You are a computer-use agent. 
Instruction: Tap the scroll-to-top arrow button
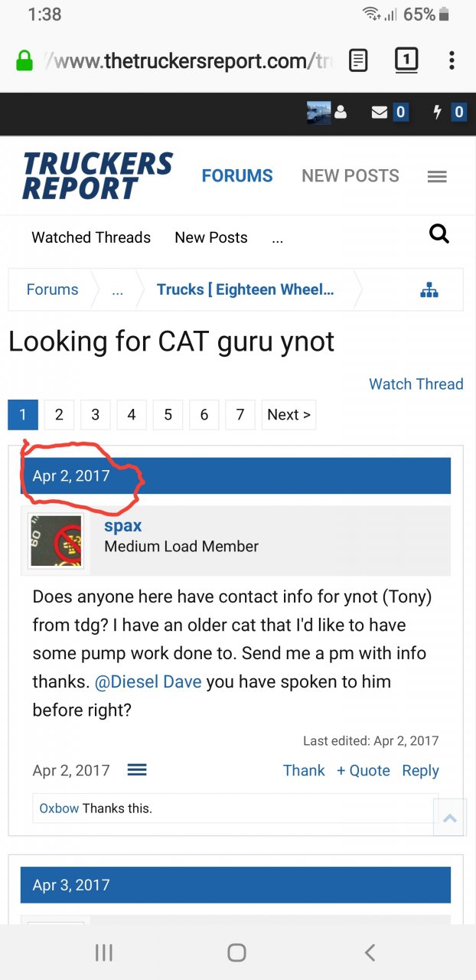(450, 818)
